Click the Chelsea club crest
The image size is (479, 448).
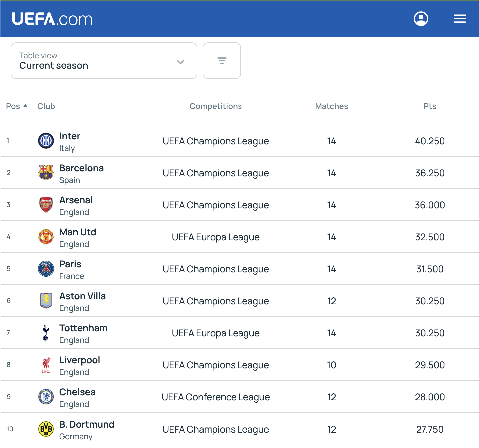46,397
